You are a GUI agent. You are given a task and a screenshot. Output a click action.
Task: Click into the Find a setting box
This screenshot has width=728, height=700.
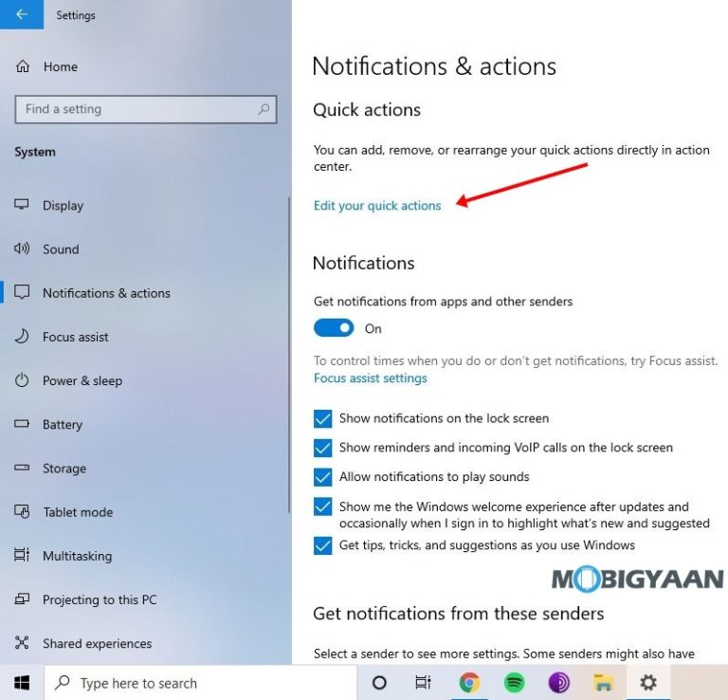pos(146,109)
